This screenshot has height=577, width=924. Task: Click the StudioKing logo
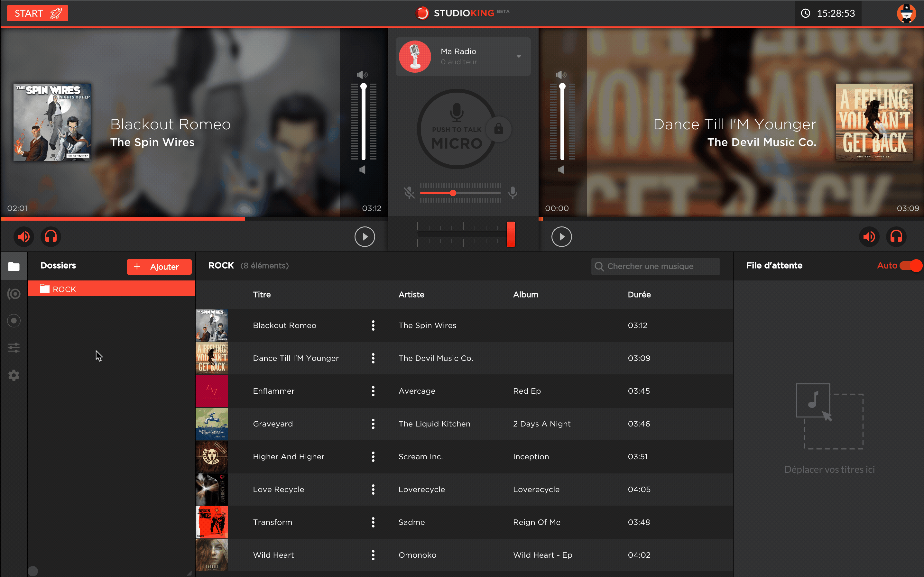462,13
